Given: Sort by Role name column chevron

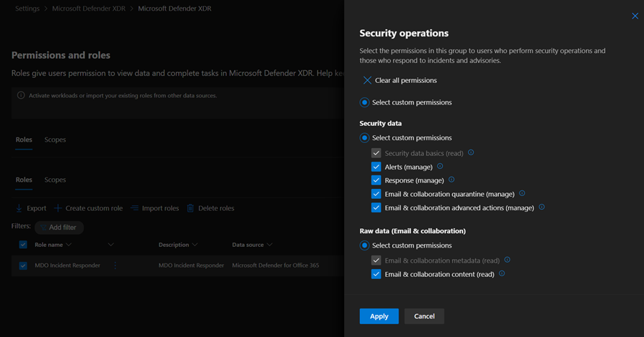Looking at the screenshot, I should click(x=69, y=245).
